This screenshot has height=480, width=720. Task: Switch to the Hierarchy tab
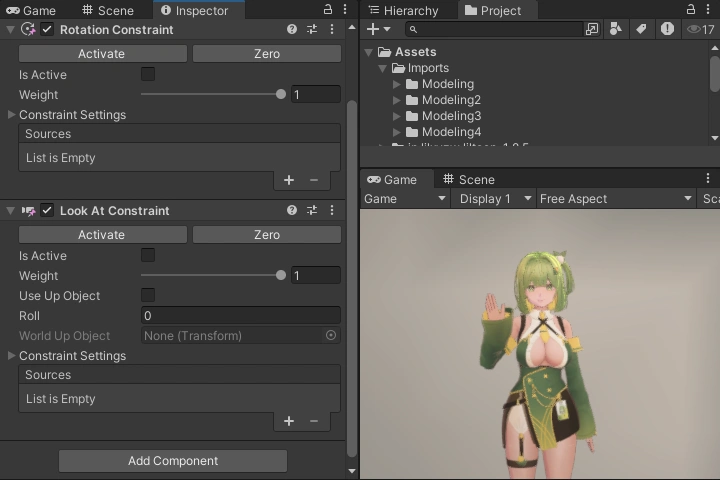point(404,10)
